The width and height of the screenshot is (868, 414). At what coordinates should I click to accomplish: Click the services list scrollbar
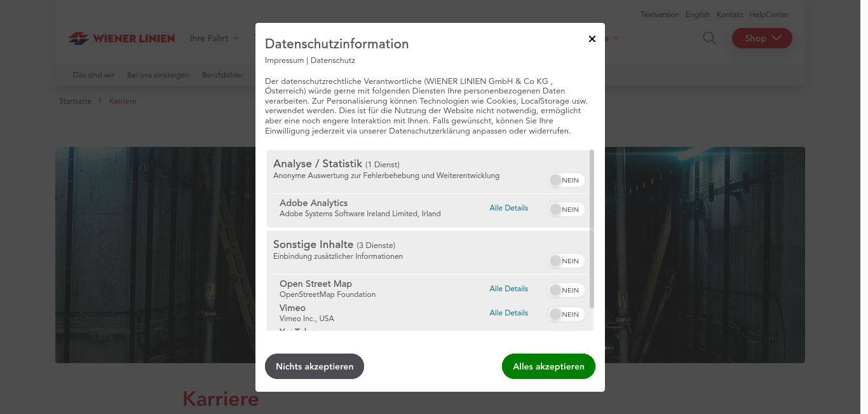(x=592, y=229)
